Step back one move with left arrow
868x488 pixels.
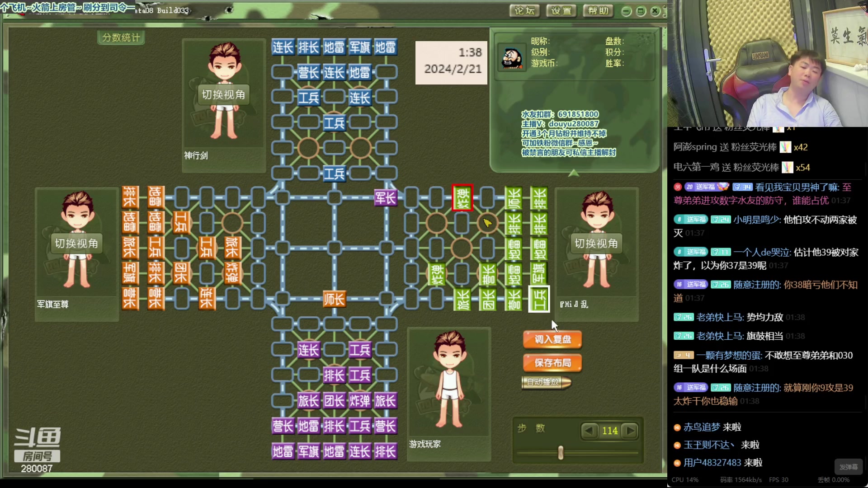[x=589, y=431]
